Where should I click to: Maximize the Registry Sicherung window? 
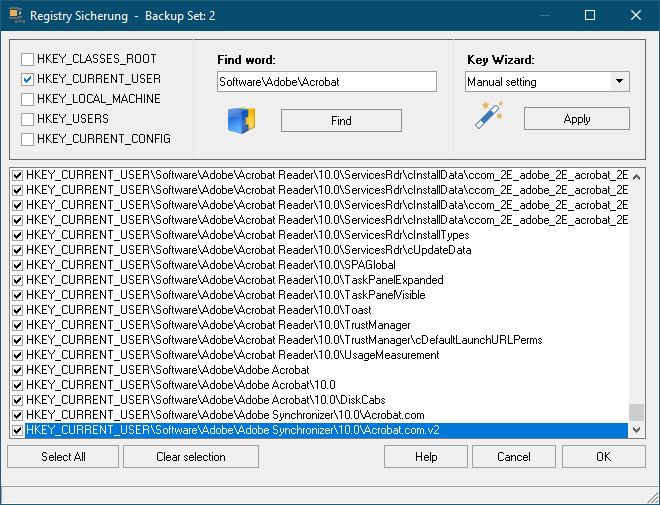[x=590, y=15]
